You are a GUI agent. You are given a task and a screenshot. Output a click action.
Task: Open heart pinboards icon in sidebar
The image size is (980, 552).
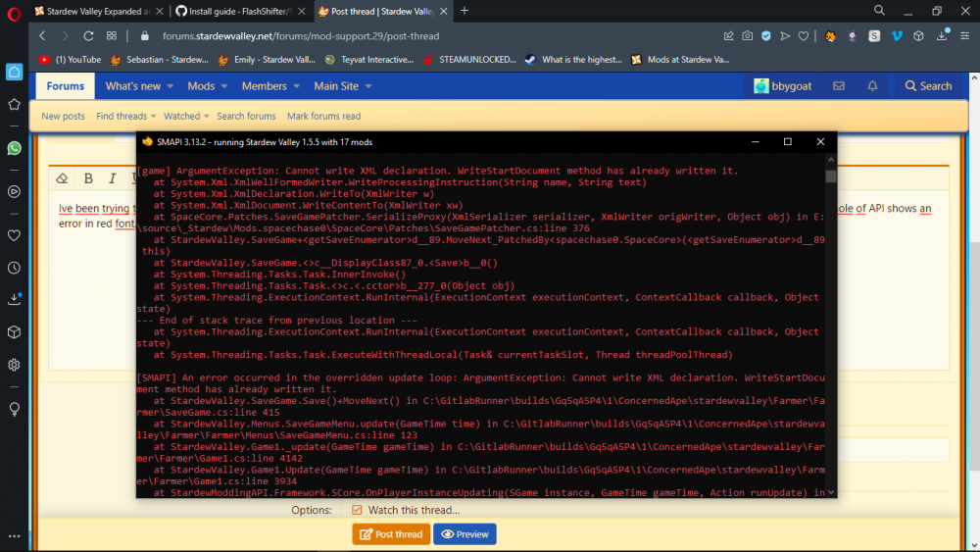14,235
